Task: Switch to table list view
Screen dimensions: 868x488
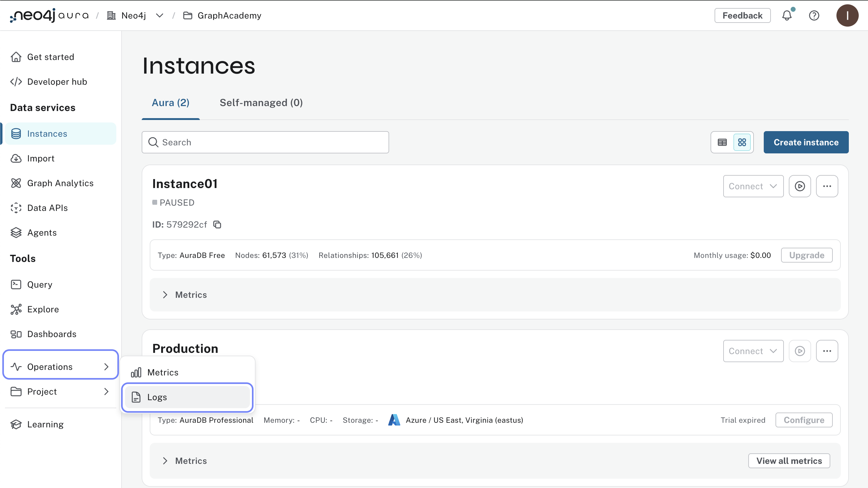Action: (x=722, y=142)
